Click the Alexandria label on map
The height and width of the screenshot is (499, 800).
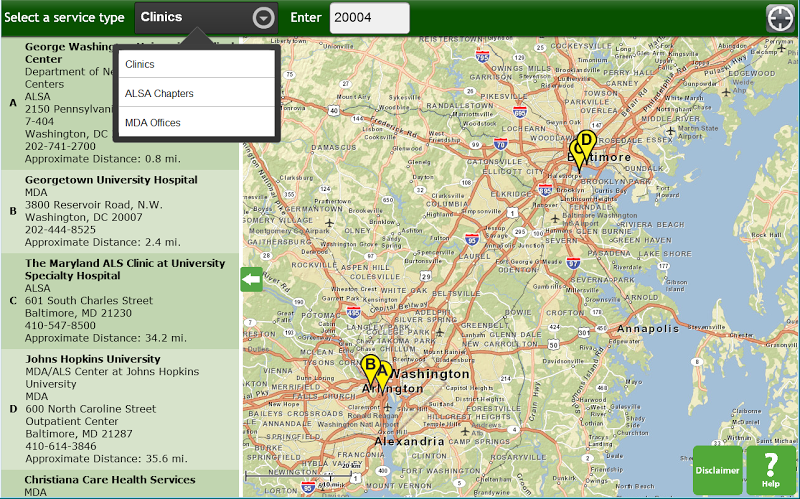tap(410, 441)
